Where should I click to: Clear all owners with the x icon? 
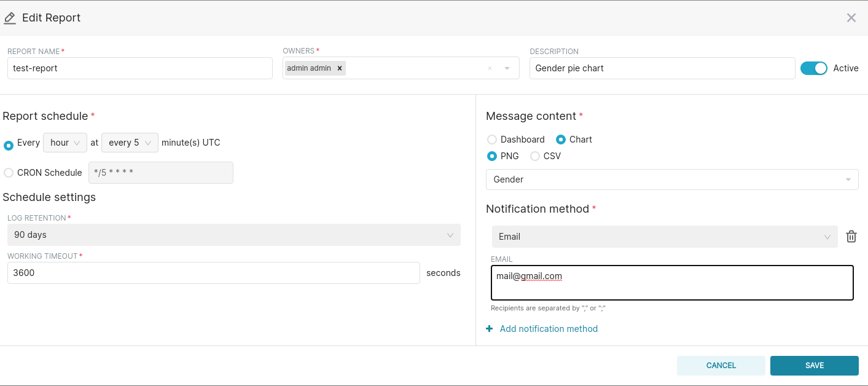(490, 68)
